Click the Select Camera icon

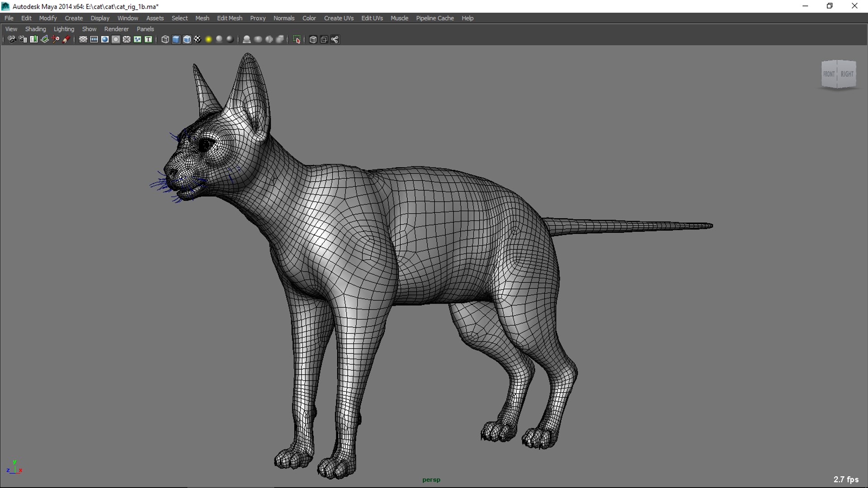12,39
